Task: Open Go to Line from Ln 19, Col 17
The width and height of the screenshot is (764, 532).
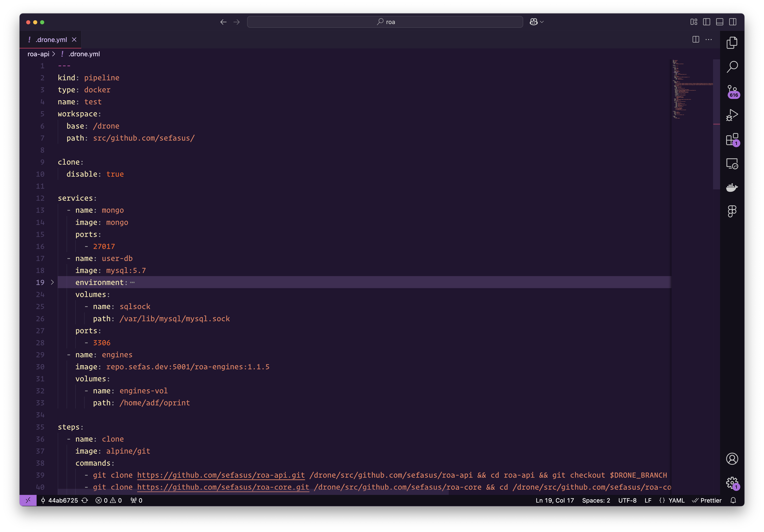Action: click(554, 500)
